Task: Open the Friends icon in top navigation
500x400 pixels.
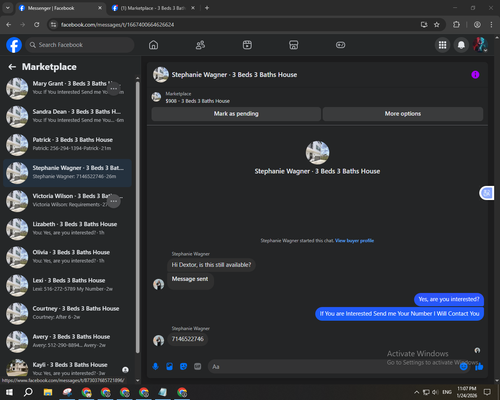Action: click(200, 45)
